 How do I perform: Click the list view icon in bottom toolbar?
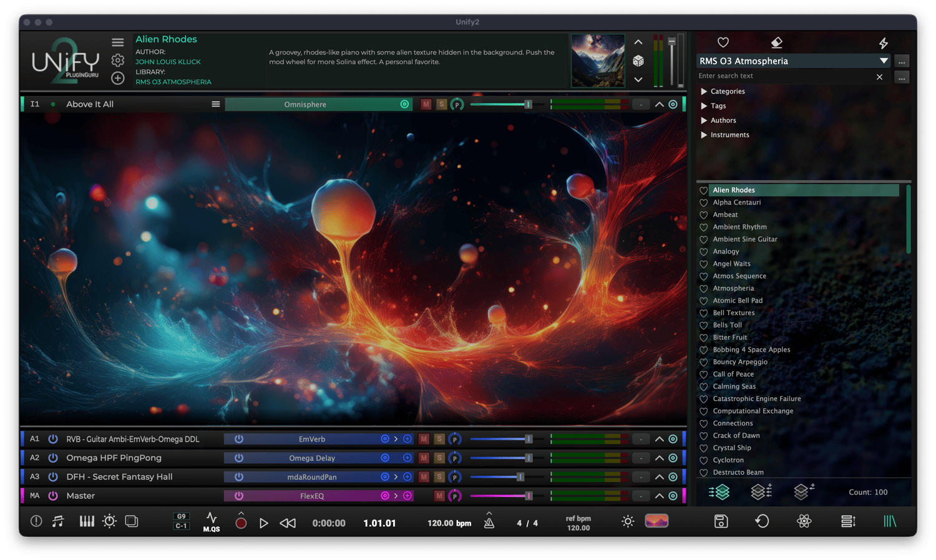pyautogui.click(x=848, y=521)
